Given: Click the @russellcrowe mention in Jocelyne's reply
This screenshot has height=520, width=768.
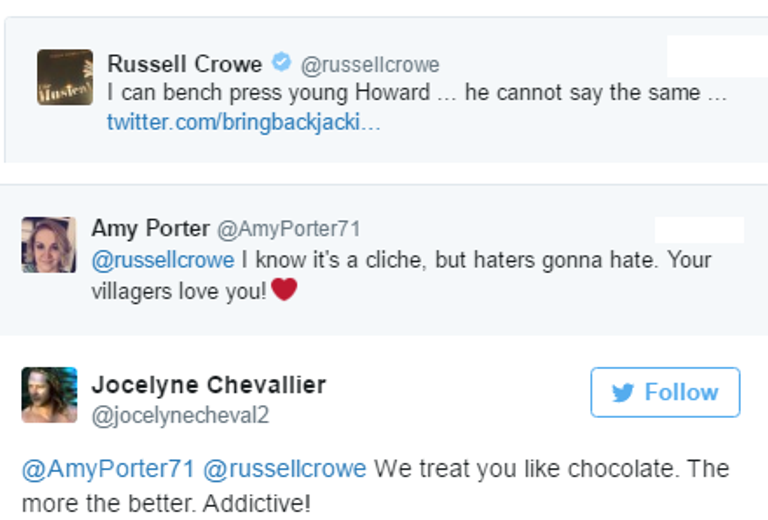Looking at the screenshot, I should pyautogui.click(x=285, y=469).
